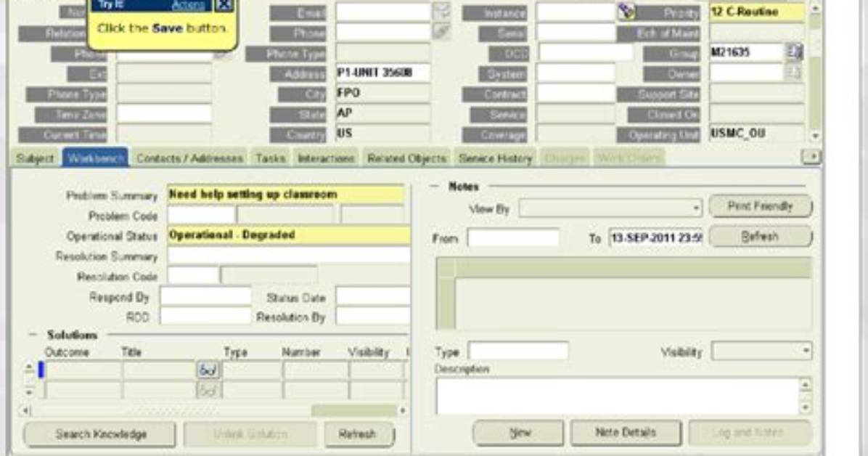Viewport: 868px width, 456px height.
Task: Click glasses icon in second Solutions row
Action: (208, 390)
